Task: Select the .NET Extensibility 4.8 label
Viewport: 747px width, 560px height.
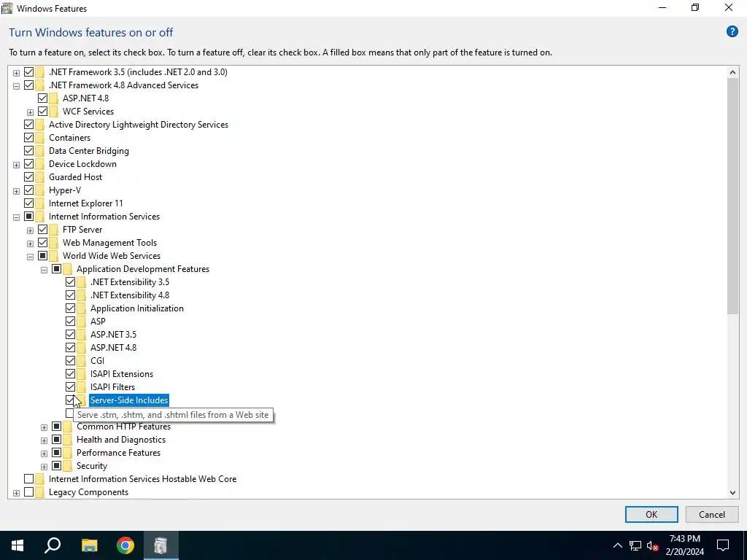Action: coord(130,295)
